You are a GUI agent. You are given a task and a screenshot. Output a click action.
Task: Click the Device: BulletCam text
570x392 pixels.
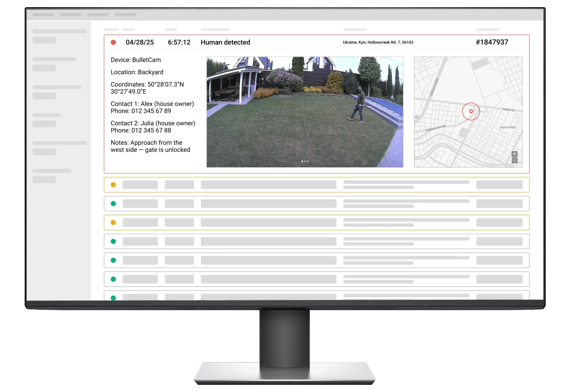(x=136, y=60)
